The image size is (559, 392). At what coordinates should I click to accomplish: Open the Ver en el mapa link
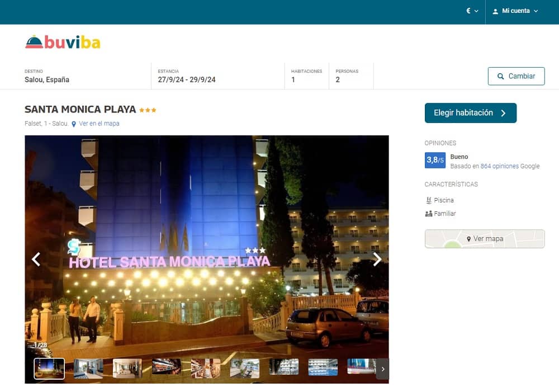coord(99,124)
